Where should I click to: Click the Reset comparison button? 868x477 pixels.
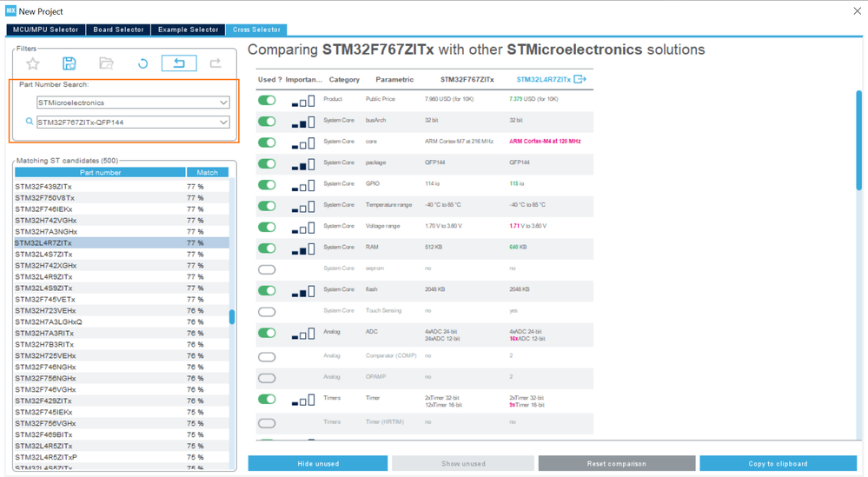tap(617, 464)
